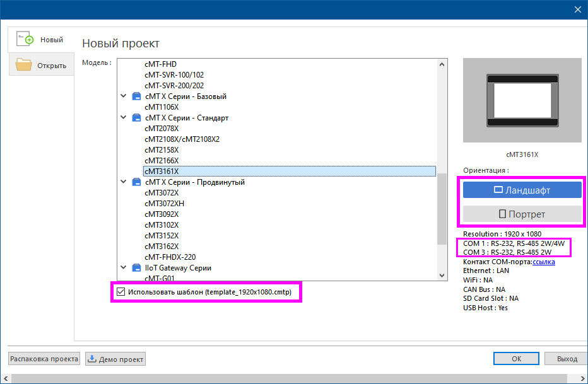Screen dimensions: 588x384
Task: Click the cMT X Серии - Базовый group icon
Action: 136,96
